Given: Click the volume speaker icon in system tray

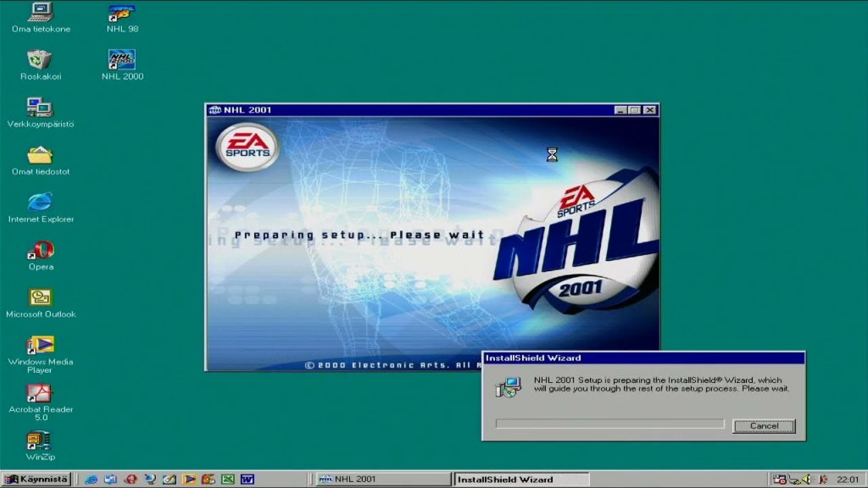Looking at the screenshot, I should 806,480.
